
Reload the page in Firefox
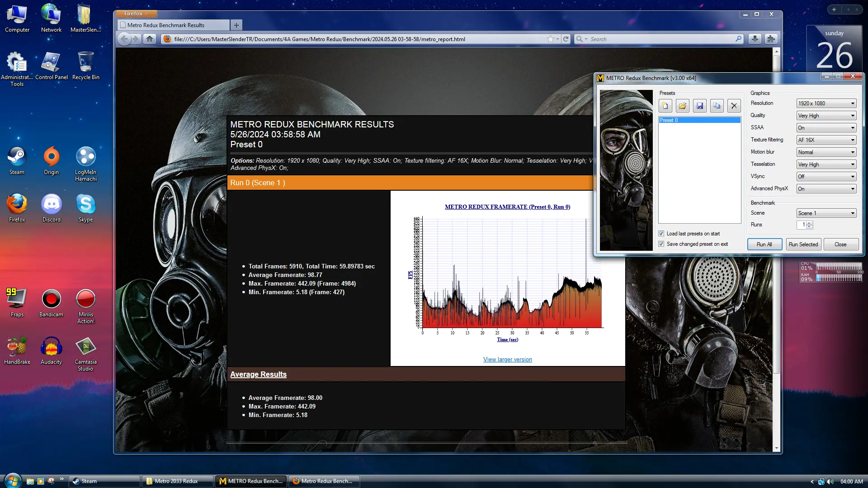pos(566,39)
